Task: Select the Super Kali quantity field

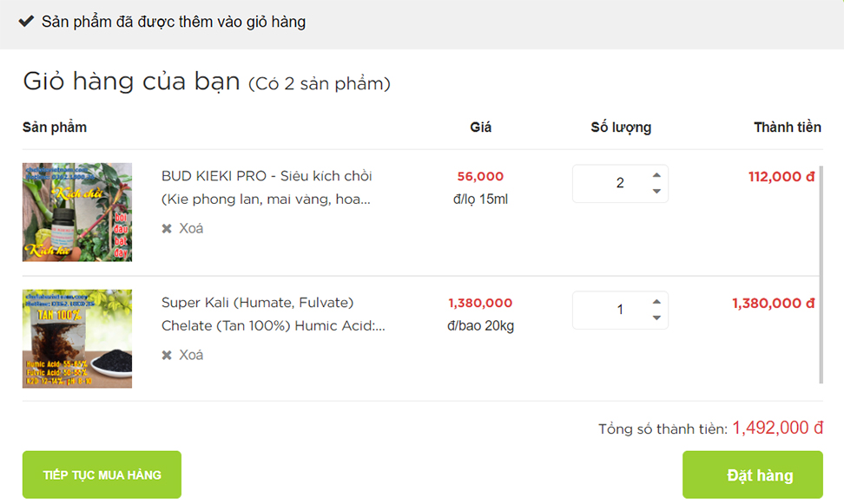Action: point(612,310)
